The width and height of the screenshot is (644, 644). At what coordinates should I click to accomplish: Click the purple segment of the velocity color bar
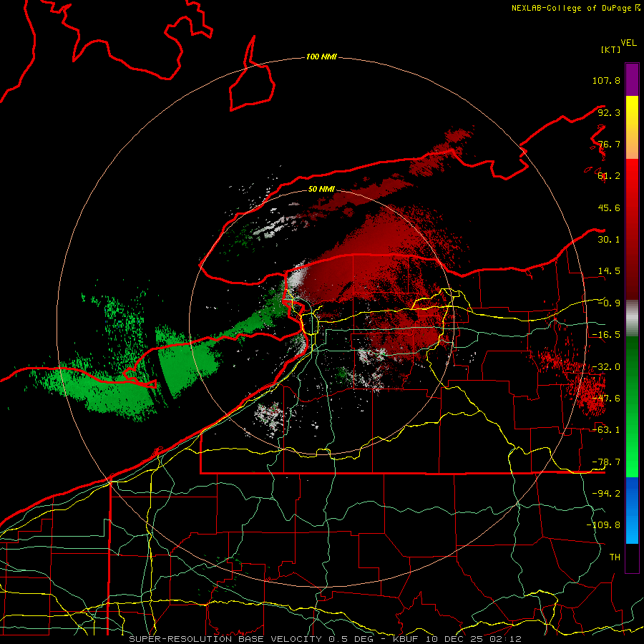[632, 79]
